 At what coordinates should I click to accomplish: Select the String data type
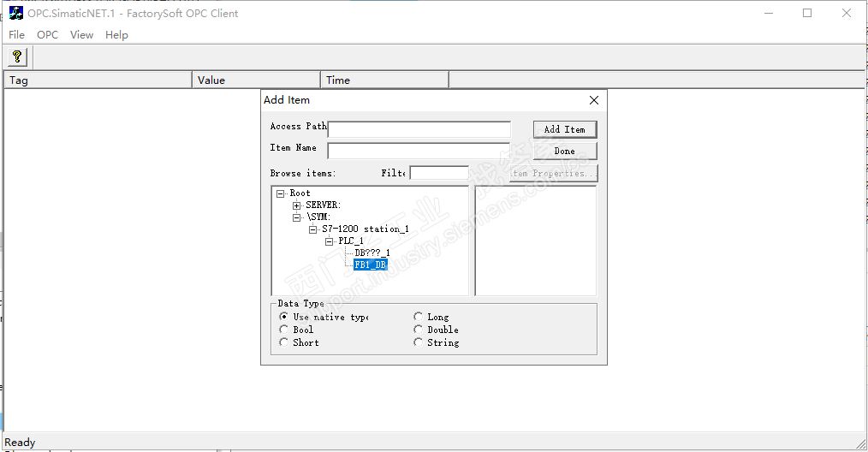click(418, 342)
